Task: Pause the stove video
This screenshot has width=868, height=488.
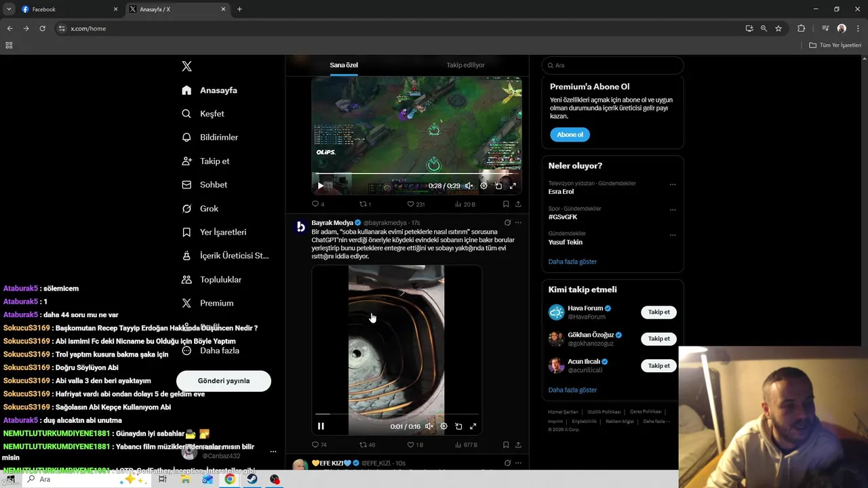Action: (x=321, y=426)
